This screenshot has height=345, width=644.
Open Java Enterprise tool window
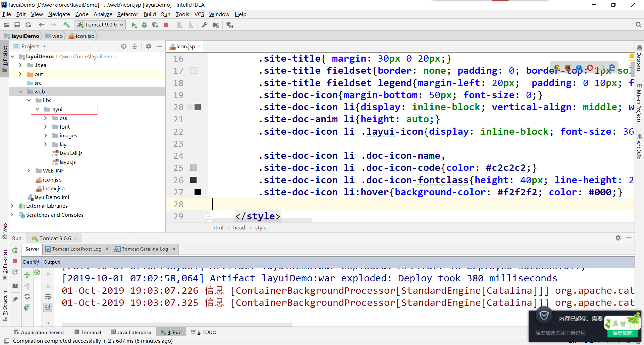coord(131,332)
